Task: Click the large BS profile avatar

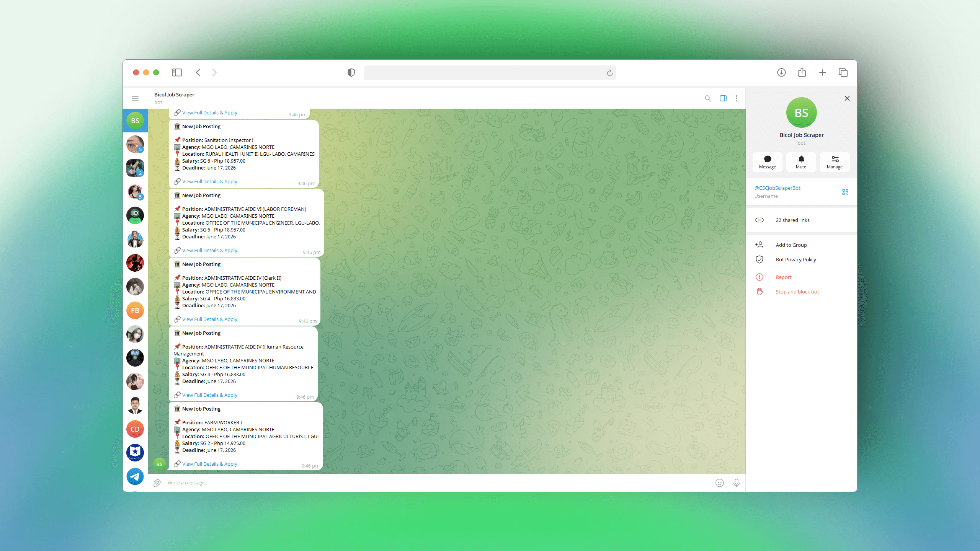Action: point(802,112)
